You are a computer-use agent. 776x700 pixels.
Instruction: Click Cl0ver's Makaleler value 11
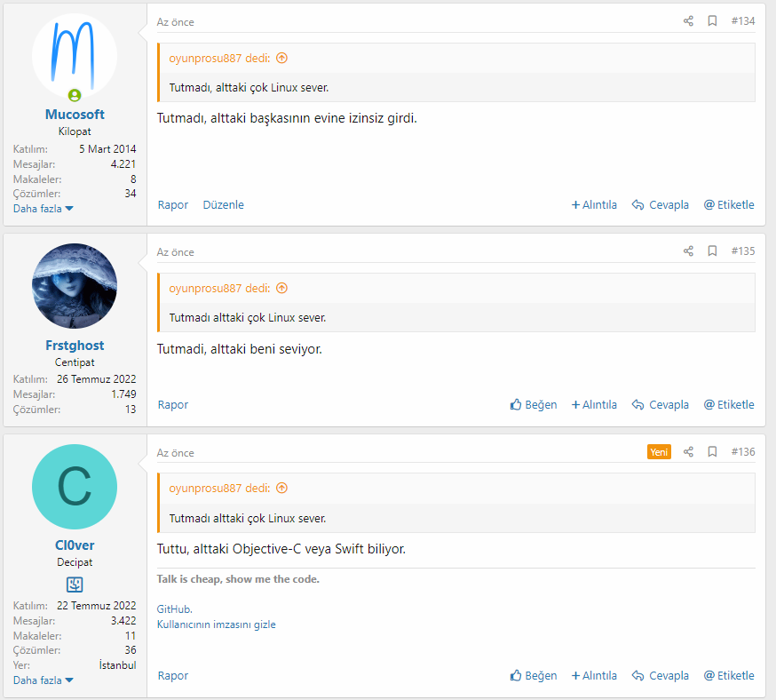[x=131, y=635]
